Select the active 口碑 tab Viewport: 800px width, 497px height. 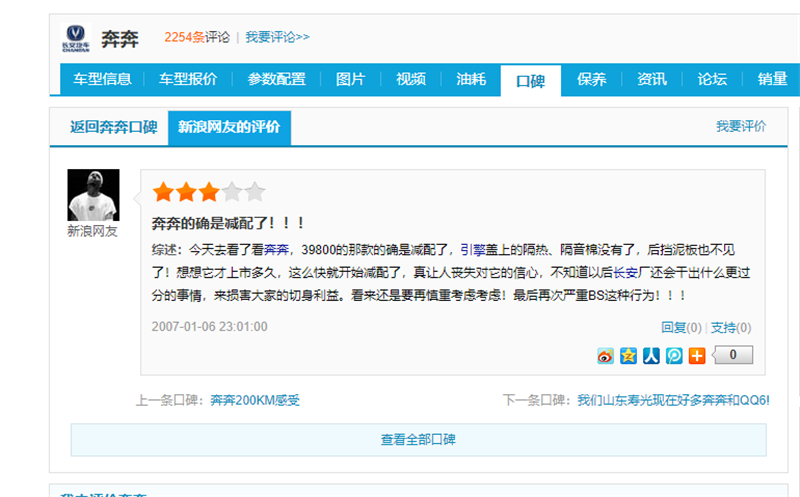531,81
